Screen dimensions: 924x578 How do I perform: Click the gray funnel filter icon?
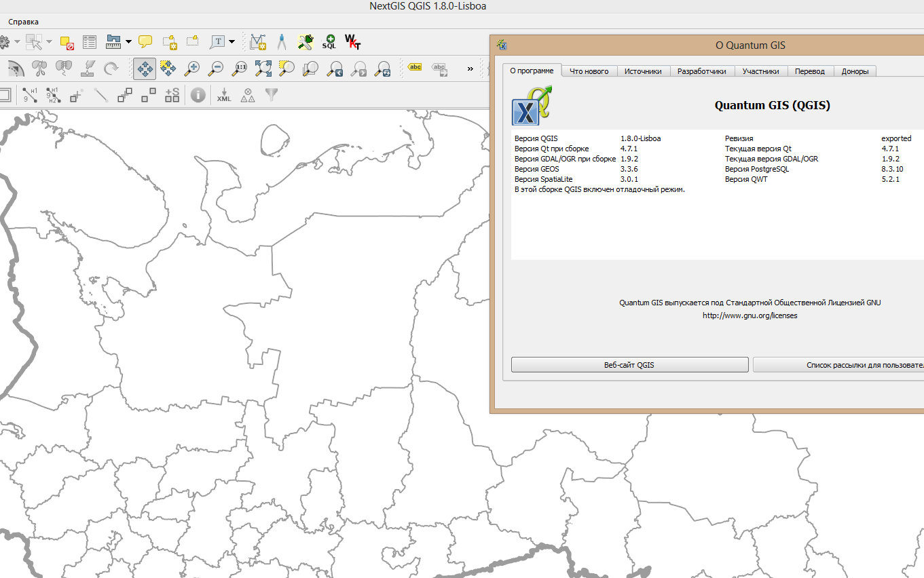coord(272,95)
